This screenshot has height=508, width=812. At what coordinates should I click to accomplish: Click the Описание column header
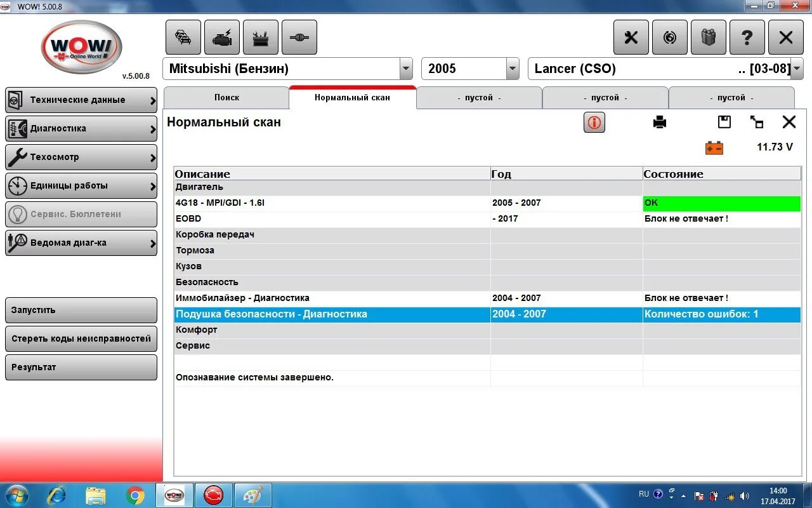tap(332, 174)
